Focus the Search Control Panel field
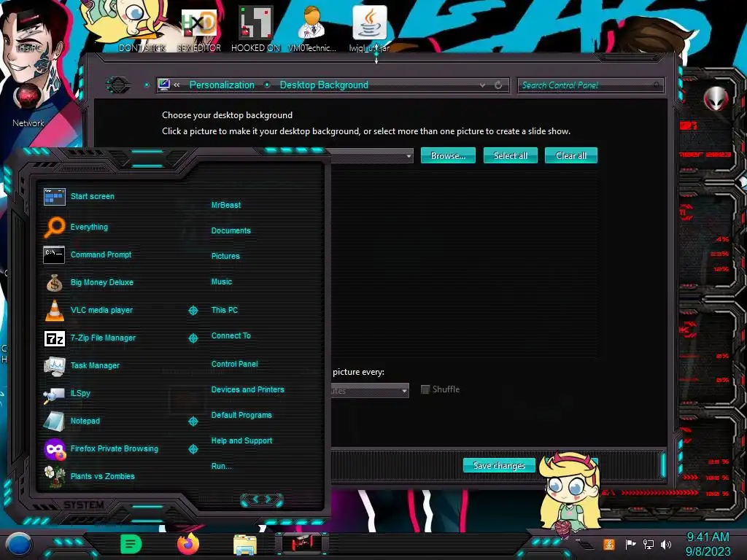The image size is (747, 560). pos(590,85)
